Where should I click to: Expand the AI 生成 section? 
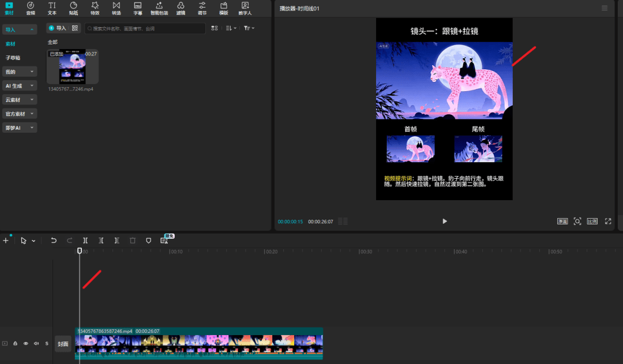click(x=19, y=85)
